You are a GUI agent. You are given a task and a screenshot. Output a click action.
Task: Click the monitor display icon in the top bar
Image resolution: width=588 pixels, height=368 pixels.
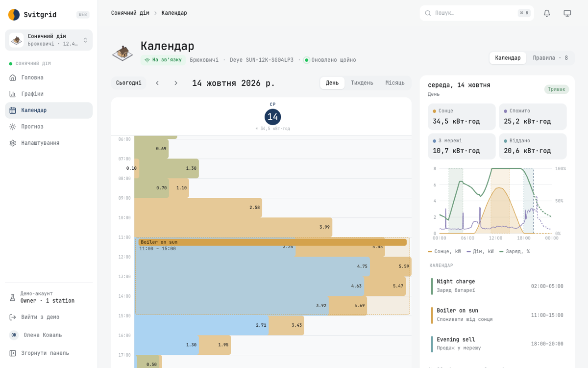(567, 13)
